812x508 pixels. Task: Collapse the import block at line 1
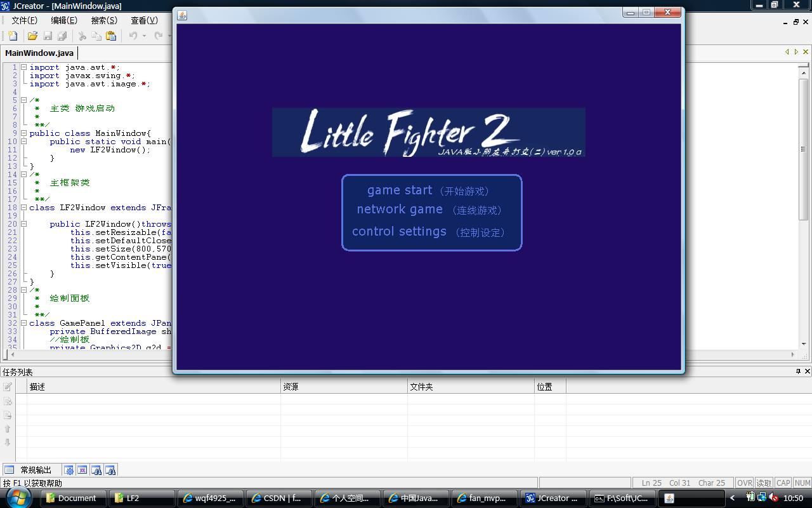point(23,67)
